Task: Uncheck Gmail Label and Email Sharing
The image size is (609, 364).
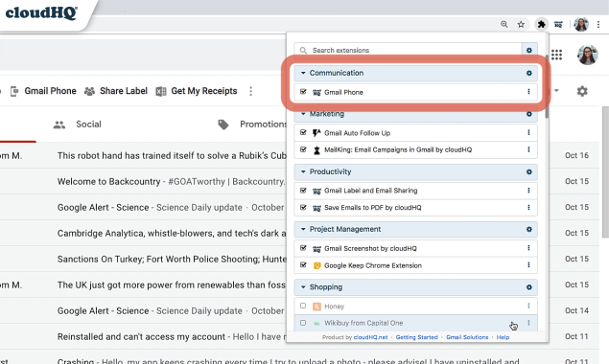Action: coord(303,191)
